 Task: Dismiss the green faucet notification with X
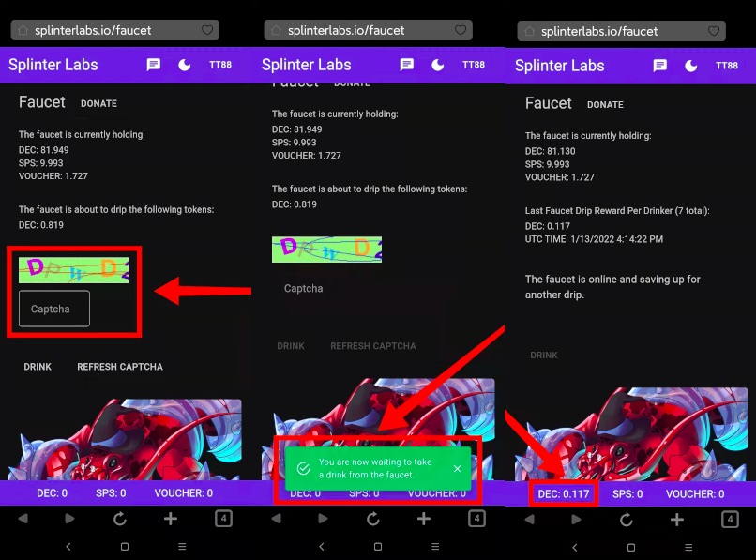(x=457, y=468)
